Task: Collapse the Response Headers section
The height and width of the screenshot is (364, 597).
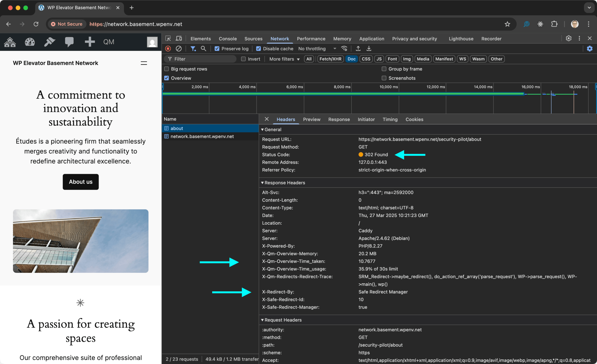Action: pyautogui.click(x=283, y=183)
